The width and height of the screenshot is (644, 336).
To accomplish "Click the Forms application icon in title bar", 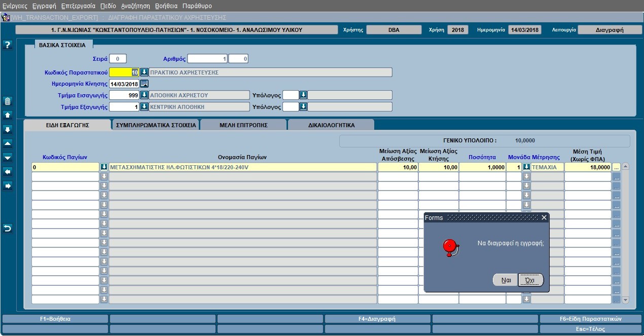I will click(6, 17).
